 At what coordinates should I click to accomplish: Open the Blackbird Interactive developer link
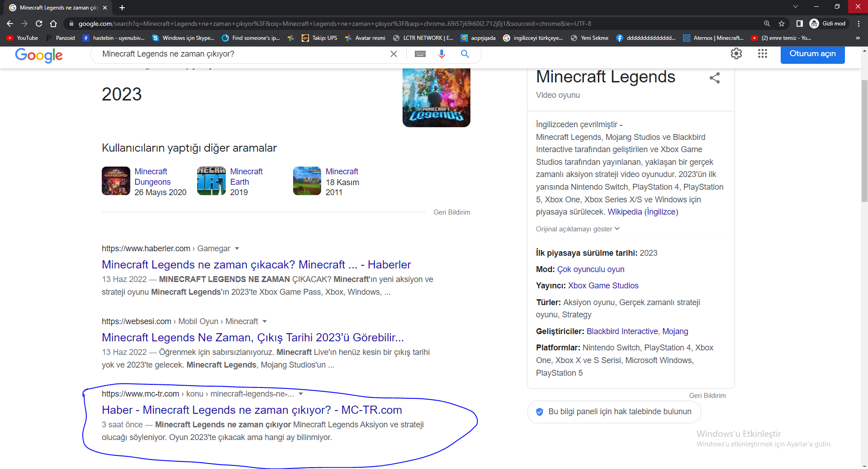pyautogui.click(x=622, y=331)
